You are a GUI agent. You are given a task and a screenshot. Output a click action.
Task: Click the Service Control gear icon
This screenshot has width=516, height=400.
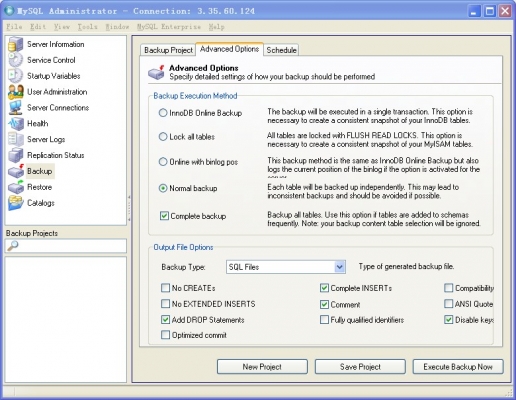pos(16,60)
